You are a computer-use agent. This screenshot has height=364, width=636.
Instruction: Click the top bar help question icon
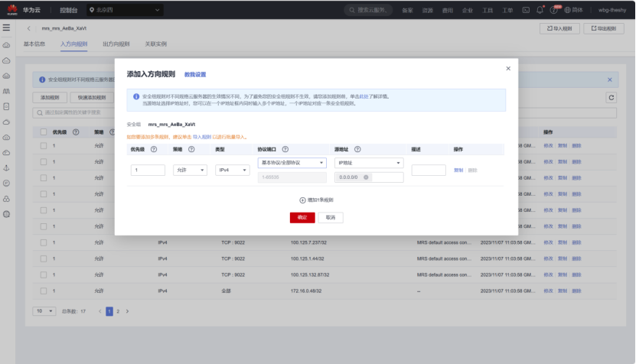point(553,10)
